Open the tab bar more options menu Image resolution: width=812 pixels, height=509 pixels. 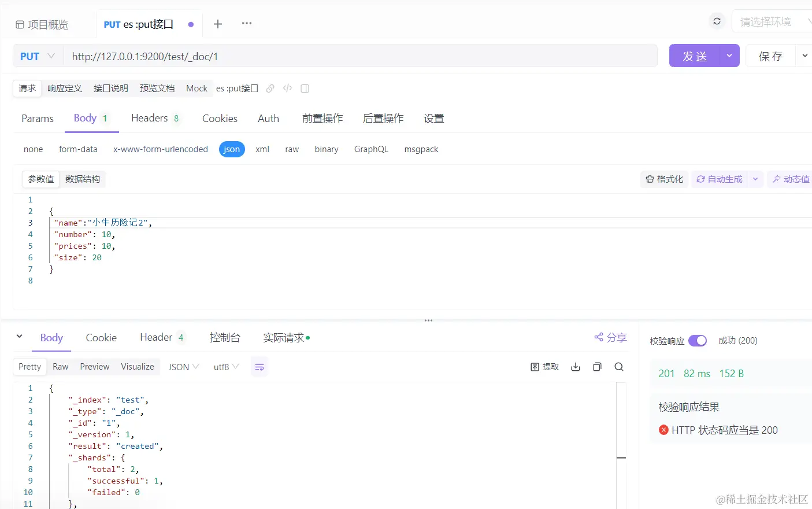(247, 24)
